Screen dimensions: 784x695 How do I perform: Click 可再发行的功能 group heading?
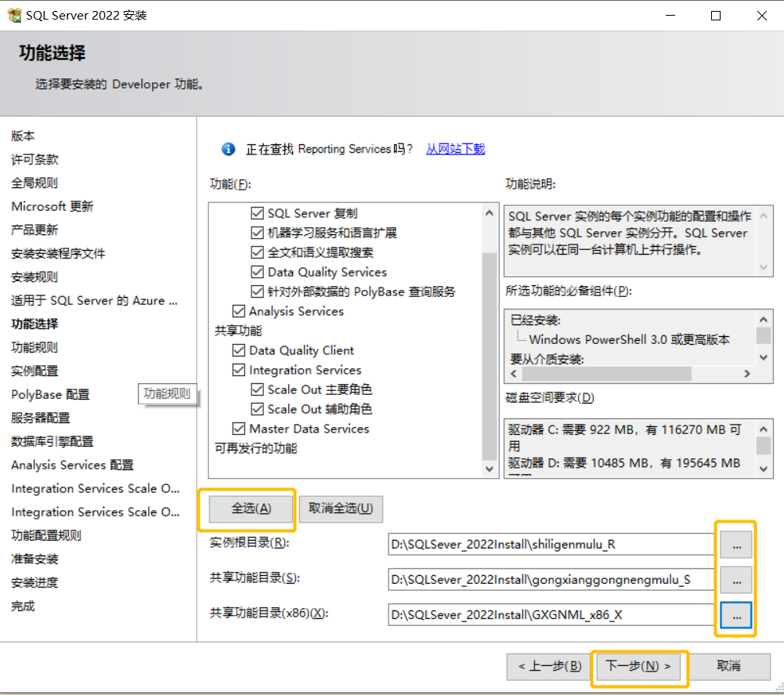point(256,448)
